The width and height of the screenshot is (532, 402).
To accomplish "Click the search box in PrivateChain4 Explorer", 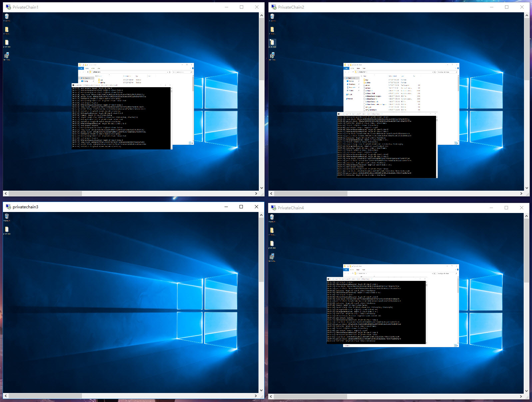I will [447, 273].
